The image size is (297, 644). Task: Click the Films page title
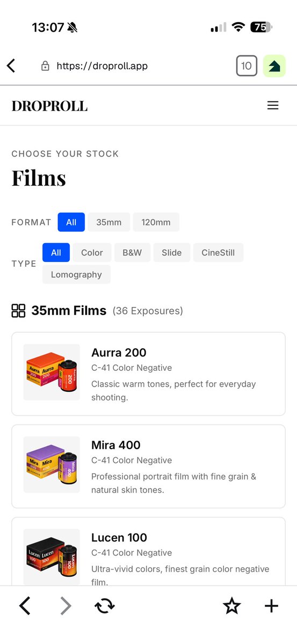coord(39,178)
